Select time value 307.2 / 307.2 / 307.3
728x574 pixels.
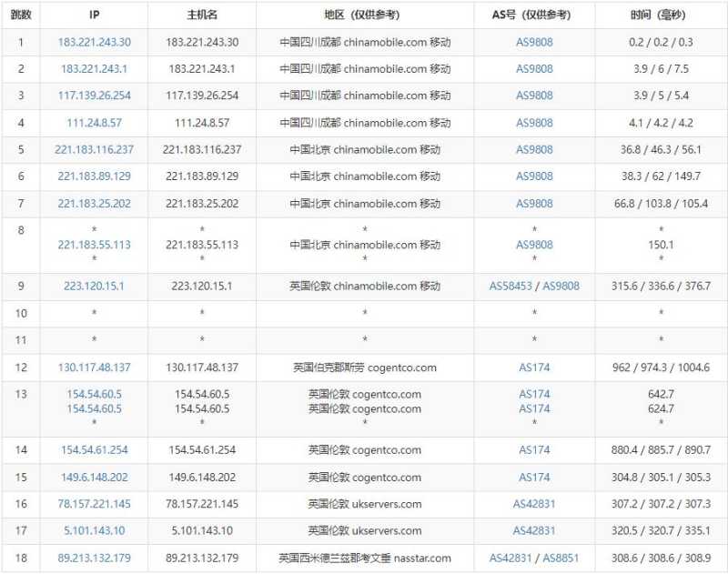(x=661, y=504)
